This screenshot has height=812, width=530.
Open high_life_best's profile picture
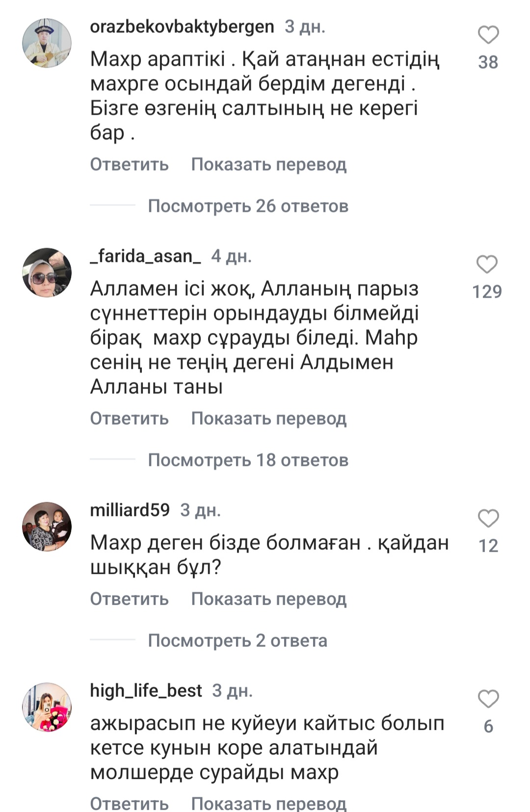(47, 707)
